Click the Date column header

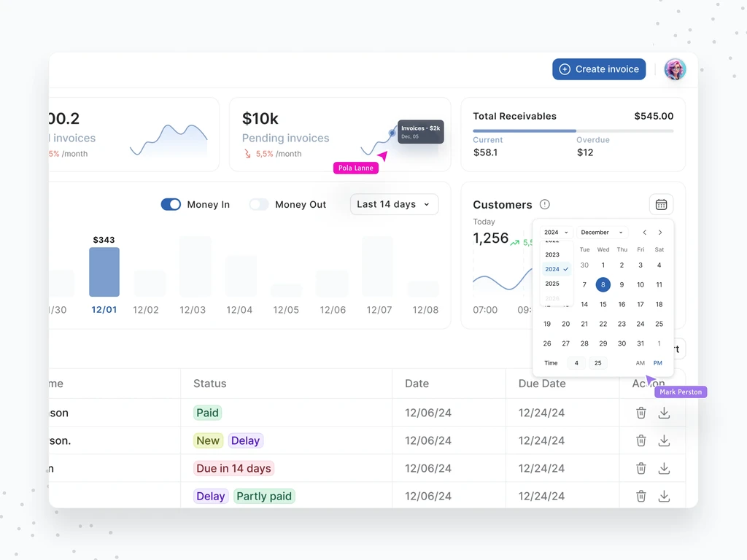[x=417, y=384]
